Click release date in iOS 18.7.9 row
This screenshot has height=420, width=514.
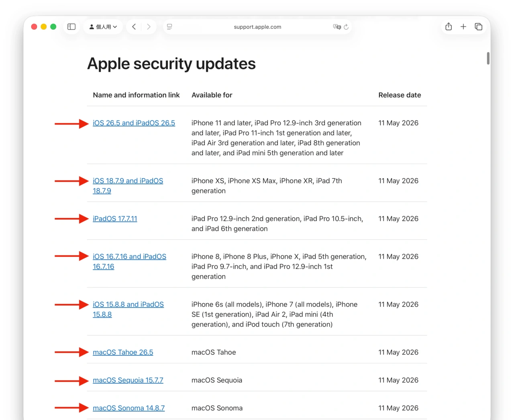point(398,181)
